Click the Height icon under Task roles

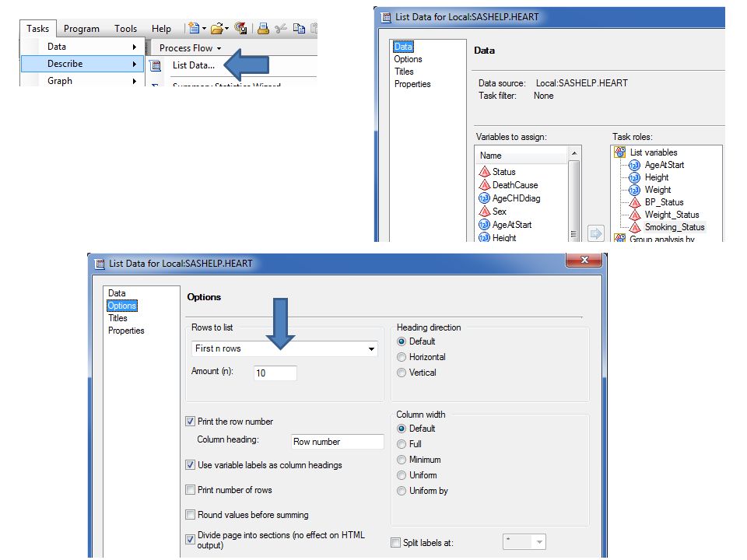pyautogui.click(x=635, y=177)
